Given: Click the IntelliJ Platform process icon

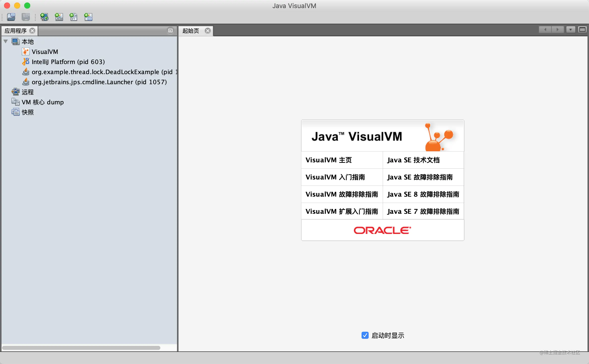Looking at the screenshot, I should (x=26, y=62).
